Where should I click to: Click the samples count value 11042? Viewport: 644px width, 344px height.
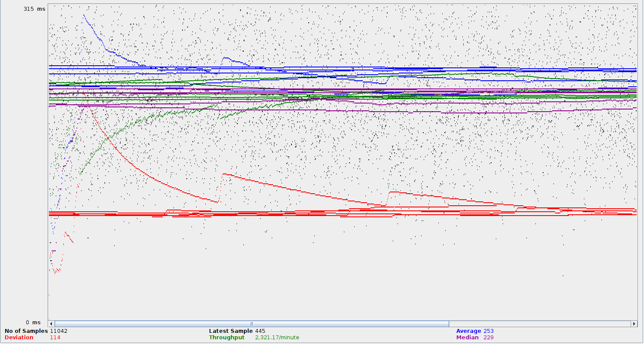pos(59,331)
